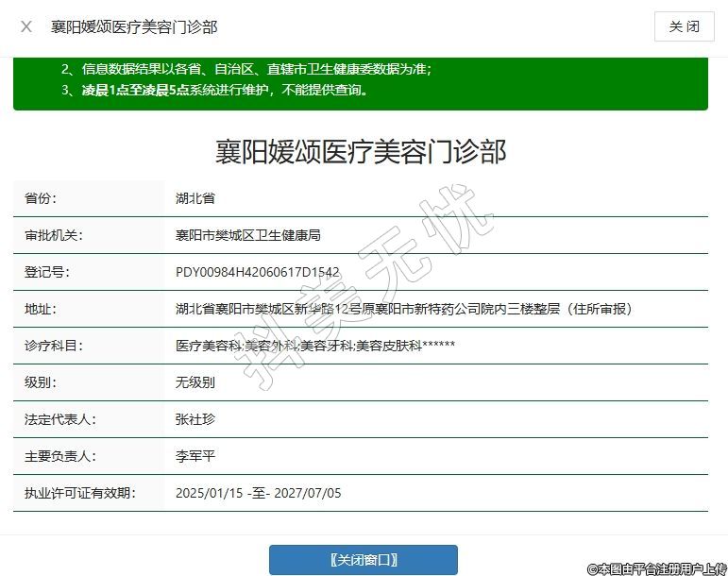Click the 执业许可证有效期 row label

(x=80, y=493)
